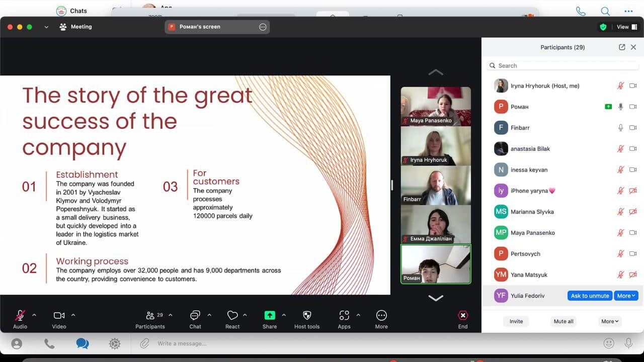Open Host tools shield icon
Screen dimensions: 644x362
(x=307, y=316)
